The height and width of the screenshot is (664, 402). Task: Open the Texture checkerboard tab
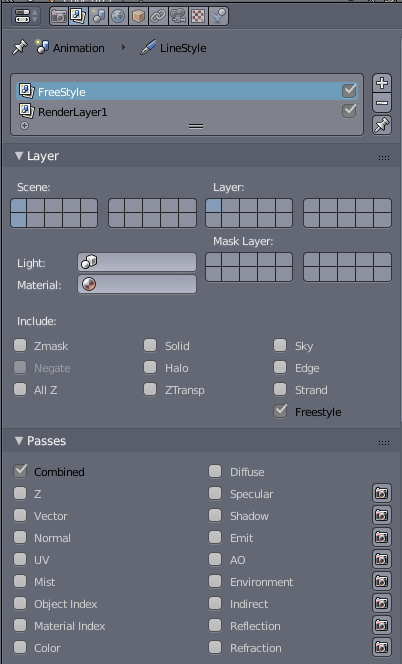click(198, 16)
